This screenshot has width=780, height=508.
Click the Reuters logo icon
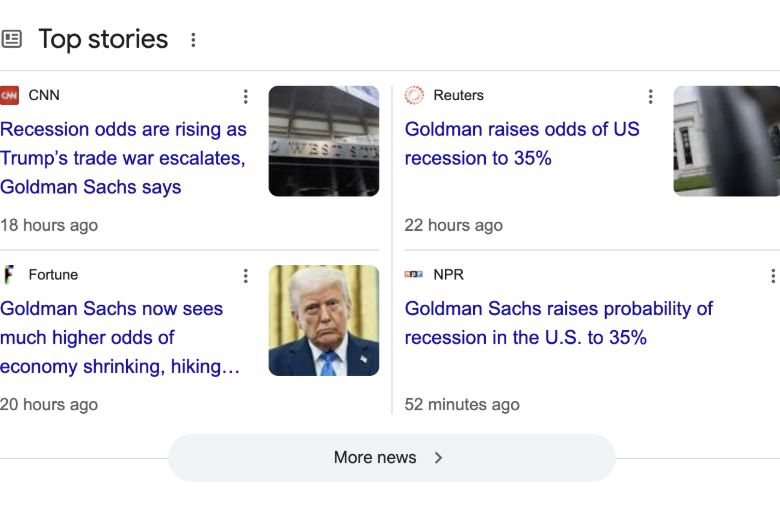click(x=414, y=96)
